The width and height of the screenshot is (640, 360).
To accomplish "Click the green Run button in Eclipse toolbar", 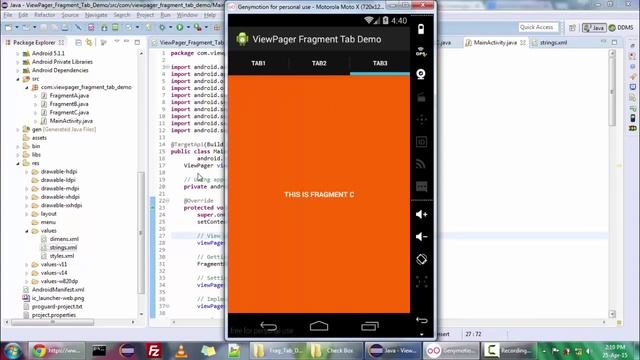I will coord(180,27).
